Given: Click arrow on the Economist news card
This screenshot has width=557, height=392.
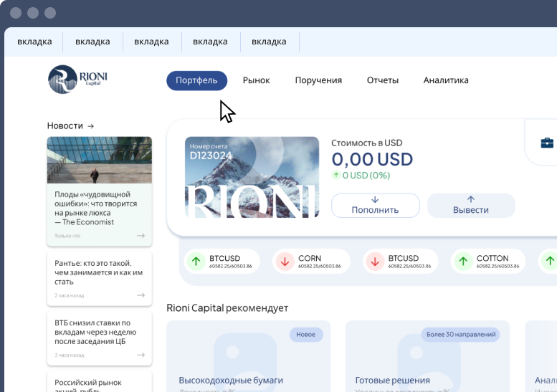Looking at the screenshot, I should [x=141, y=235].
